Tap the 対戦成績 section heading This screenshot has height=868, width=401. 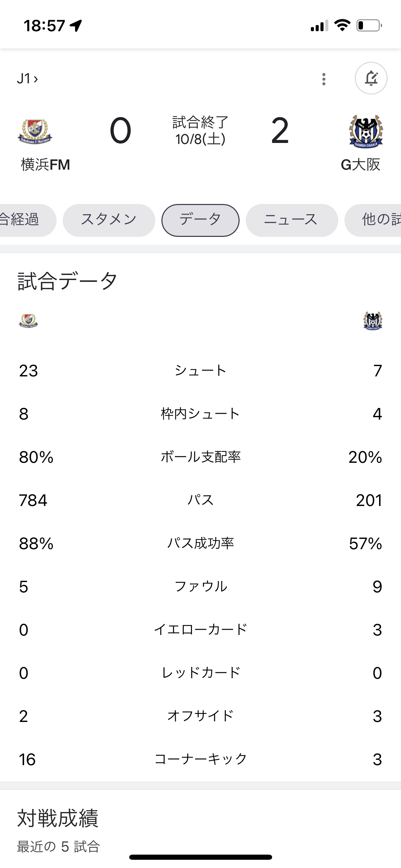(x=58, y=818)
